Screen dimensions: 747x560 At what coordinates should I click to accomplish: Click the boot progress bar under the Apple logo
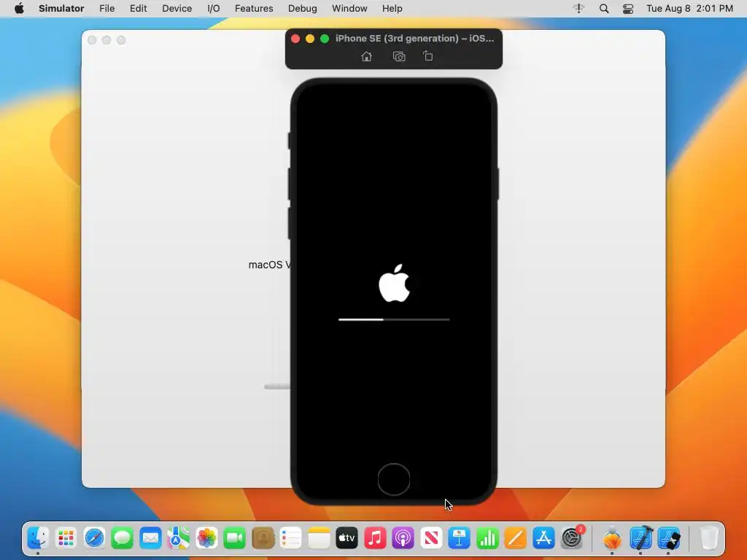point(394,319)
